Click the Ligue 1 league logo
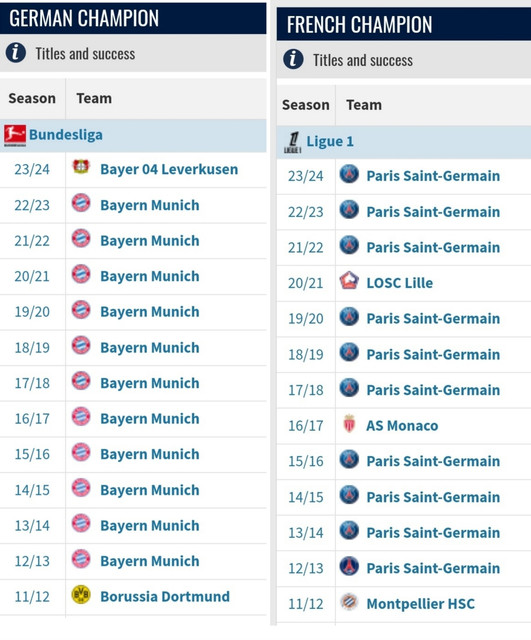The image size is (531, 640). (x=293, y=142)
